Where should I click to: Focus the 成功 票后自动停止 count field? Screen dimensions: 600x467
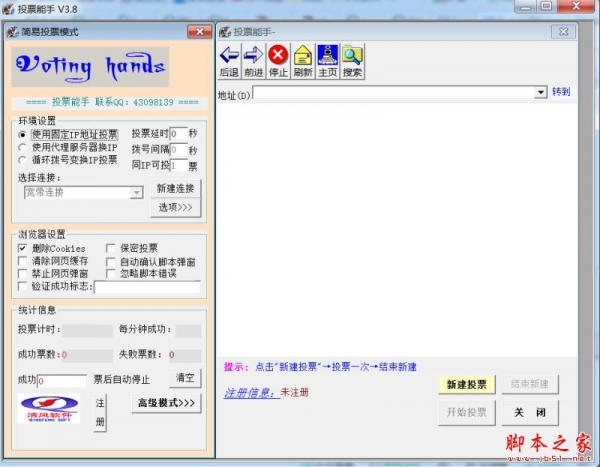62,380
